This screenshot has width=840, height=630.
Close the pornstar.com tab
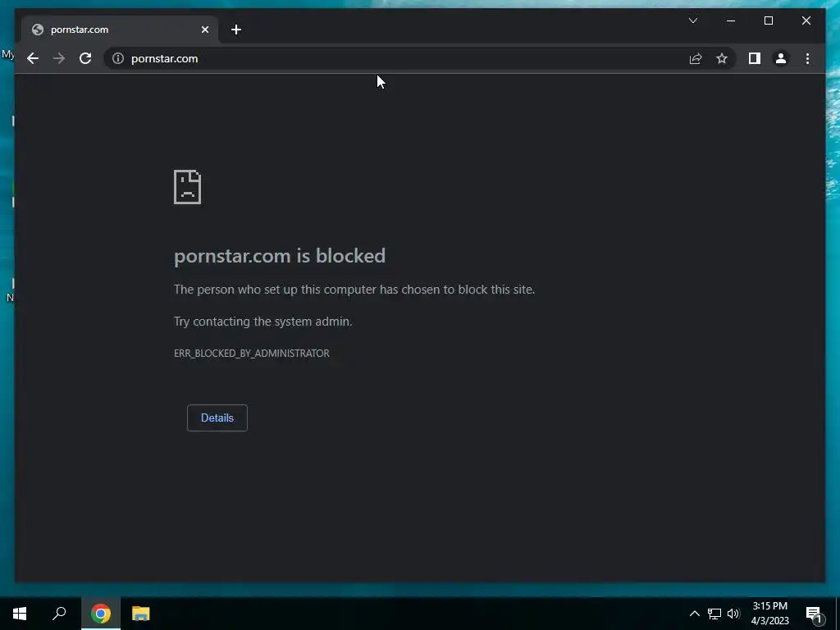(x=204, y=30)
